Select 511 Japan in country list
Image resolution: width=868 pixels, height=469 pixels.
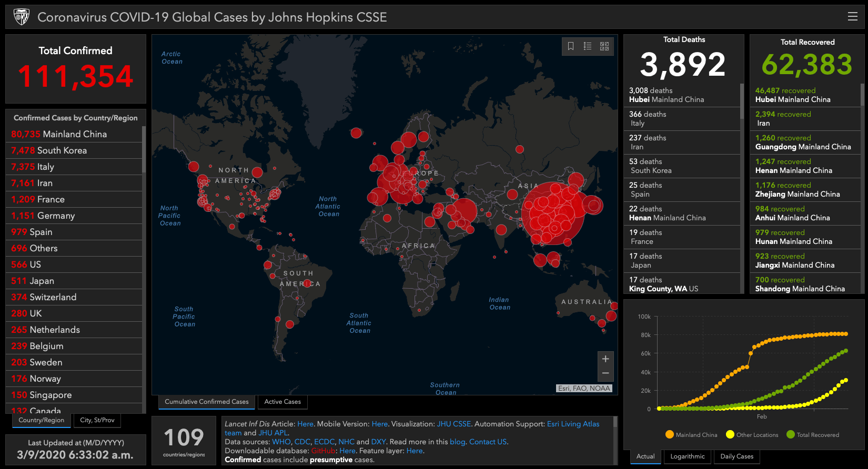coord(74,281)
